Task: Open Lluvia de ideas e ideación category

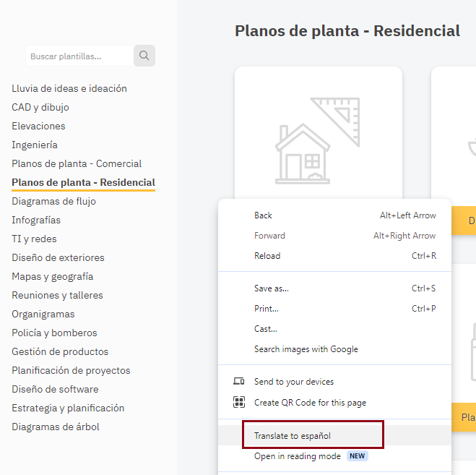Action: (x=69, y=89)
